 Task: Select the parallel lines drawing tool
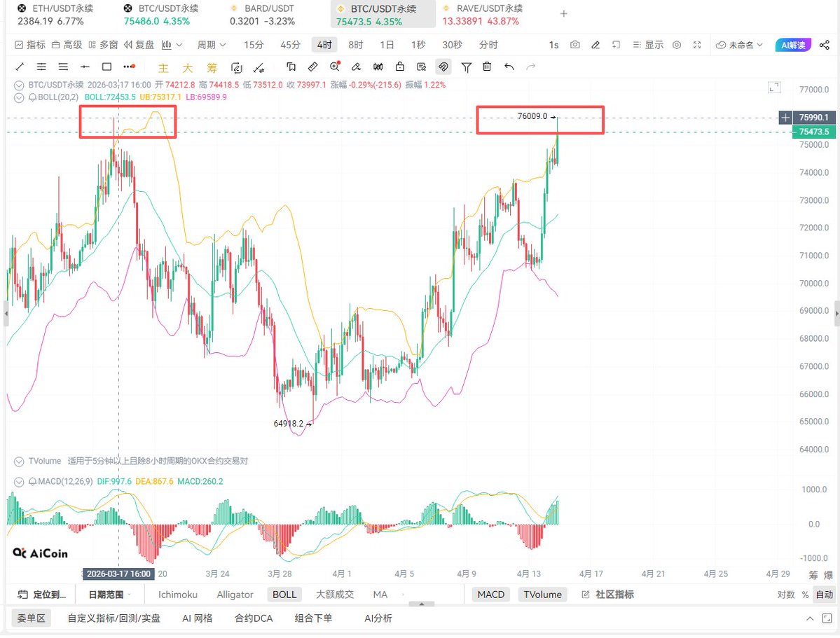pos(41,67)
